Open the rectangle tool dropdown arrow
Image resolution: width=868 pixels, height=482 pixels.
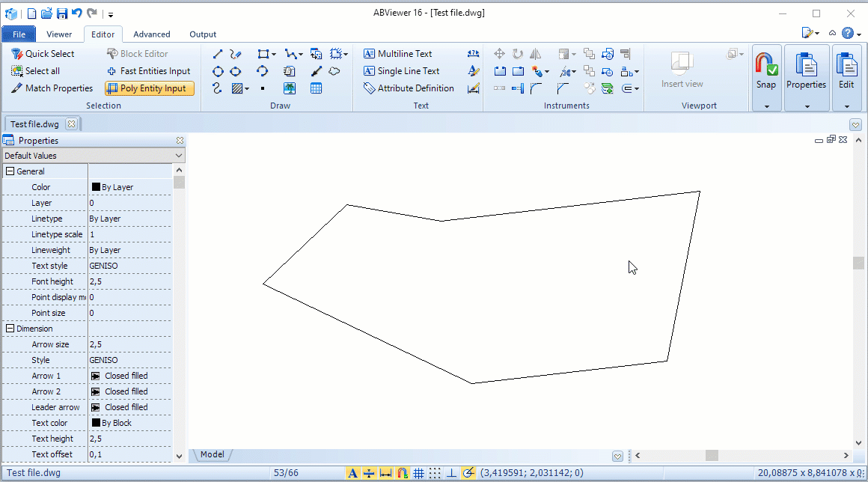(274, 53)
